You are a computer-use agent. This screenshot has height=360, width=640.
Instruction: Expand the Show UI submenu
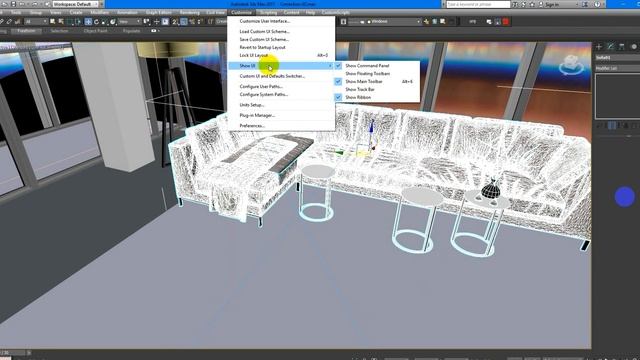[281, 66]
